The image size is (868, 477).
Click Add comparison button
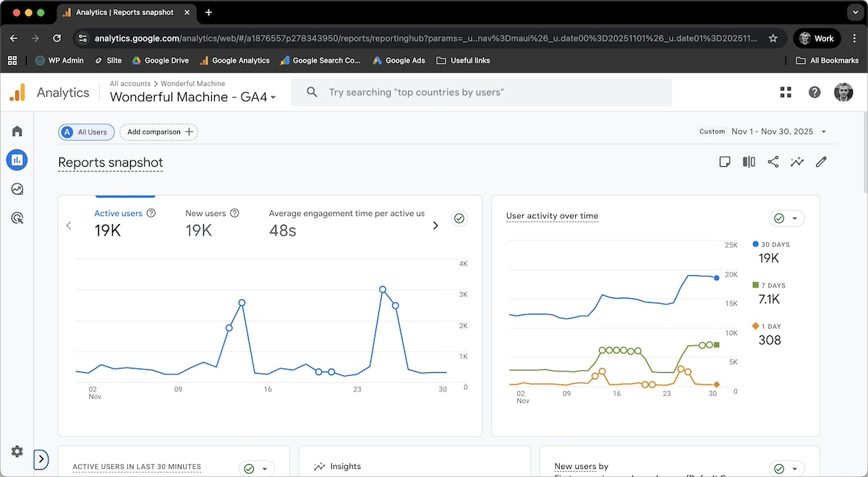pos(159,132)
